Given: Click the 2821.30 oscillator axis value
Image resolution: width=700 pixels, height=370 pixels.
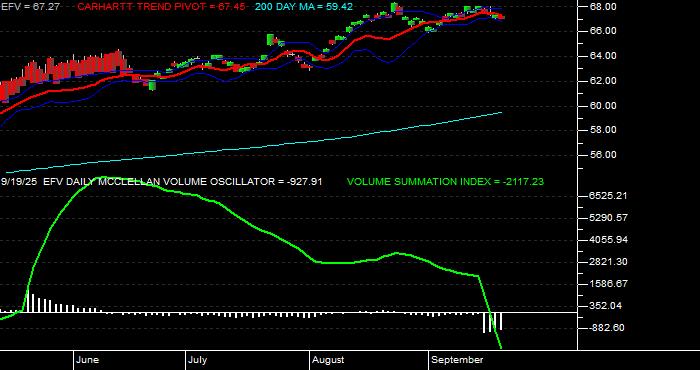Looking at the screenshot, I should (x=609, y=262).
